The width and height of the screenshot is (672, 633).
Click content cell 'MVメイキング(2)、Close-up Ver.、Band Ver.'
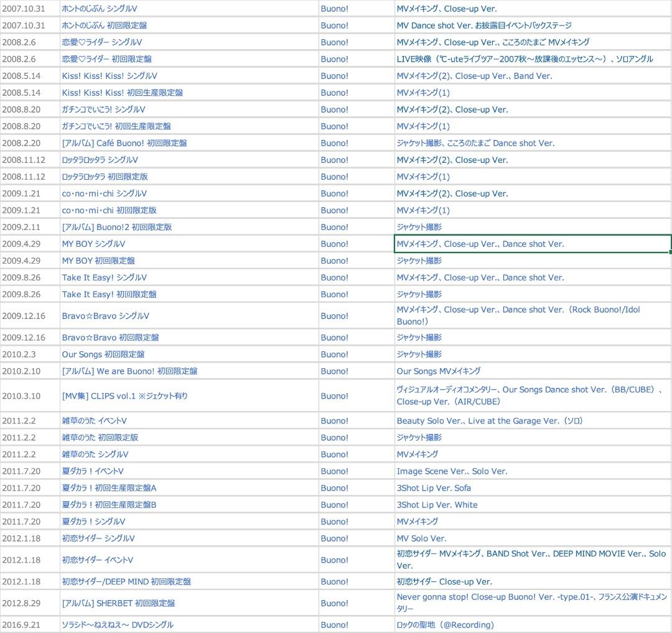(533, 76)
